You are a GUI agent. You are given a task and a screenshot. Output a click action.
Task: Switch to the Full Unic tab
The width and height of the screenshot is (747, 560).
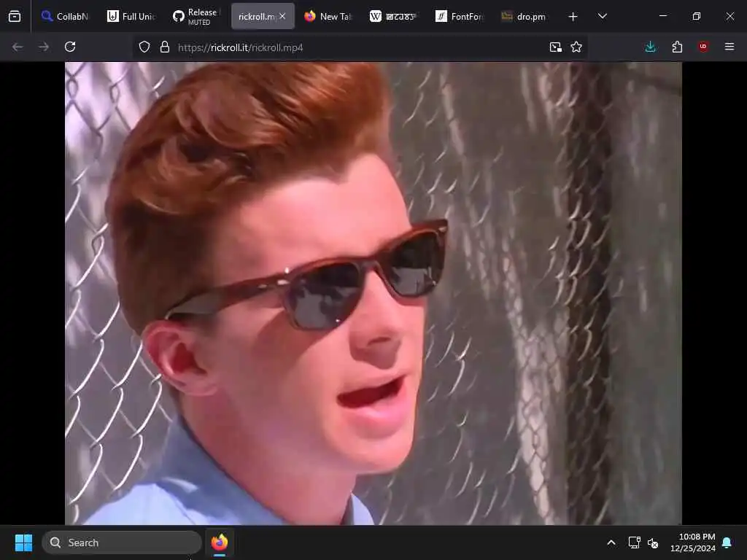131,17
